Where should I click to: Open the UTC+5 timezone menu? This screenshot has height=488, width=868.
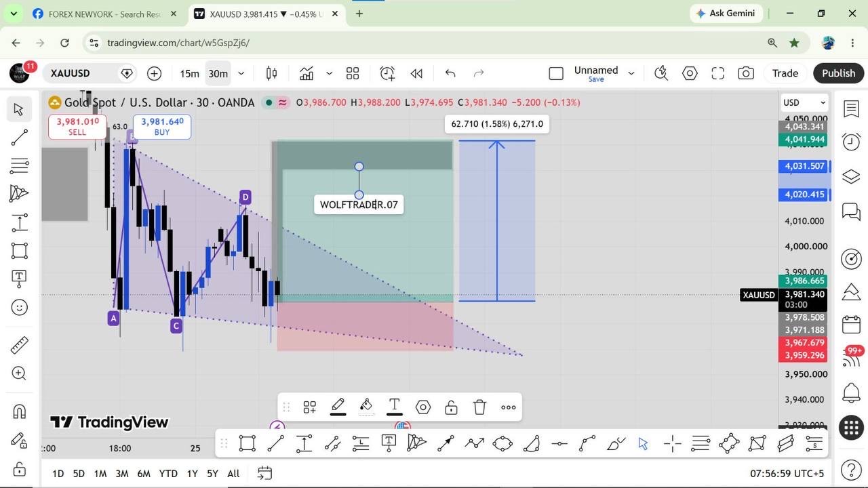(x=787, y=473)
